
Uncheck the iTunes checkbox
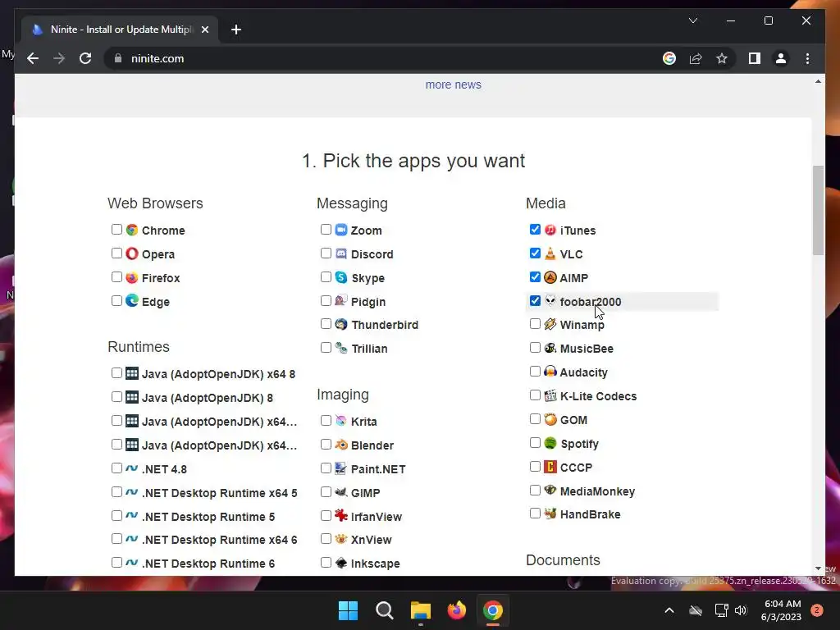[535, 230]
